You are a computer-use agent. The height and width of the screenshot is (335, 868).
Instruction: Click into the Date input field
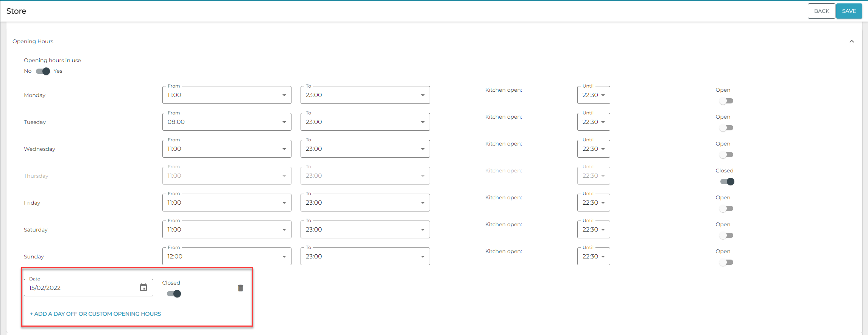pos(81,288)
